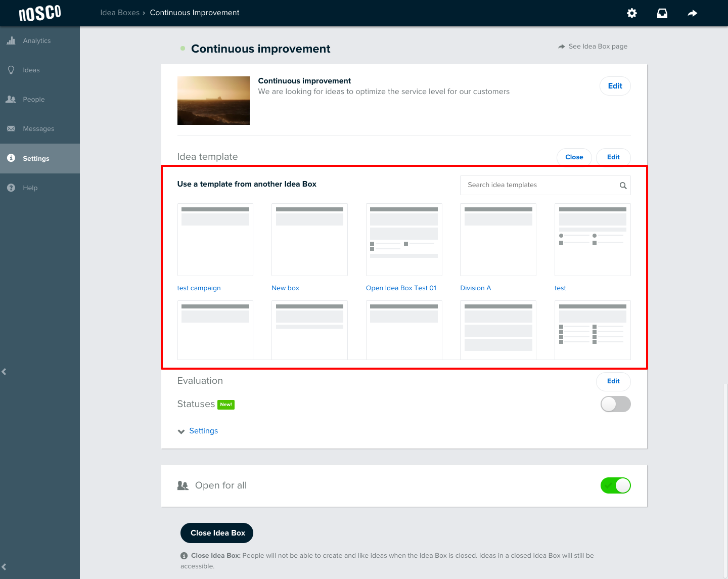
Task: Click the Idea Boxes breadcrumb link
Action: (120, 13)
